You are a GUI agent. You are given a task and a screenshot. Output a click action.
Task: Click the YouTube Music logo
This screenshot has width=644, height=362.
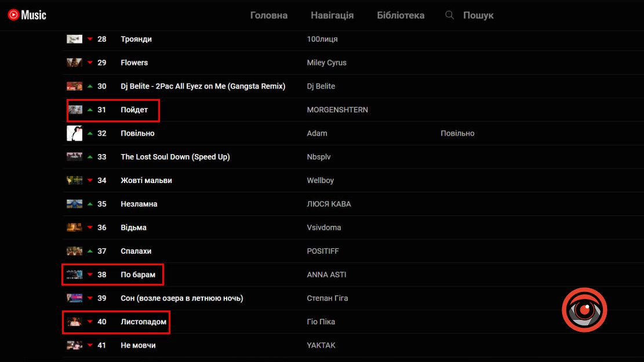pyautogui.click(x=27, y=16)
